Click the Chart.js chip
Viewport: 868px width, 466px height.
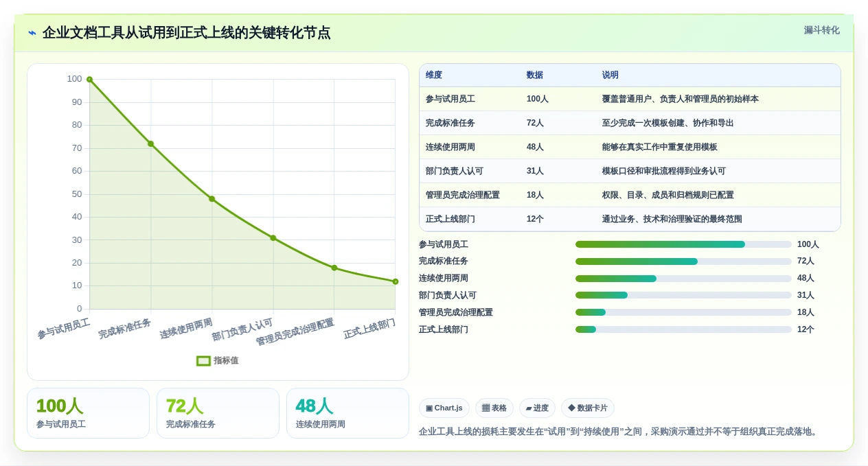coord(444,408)
